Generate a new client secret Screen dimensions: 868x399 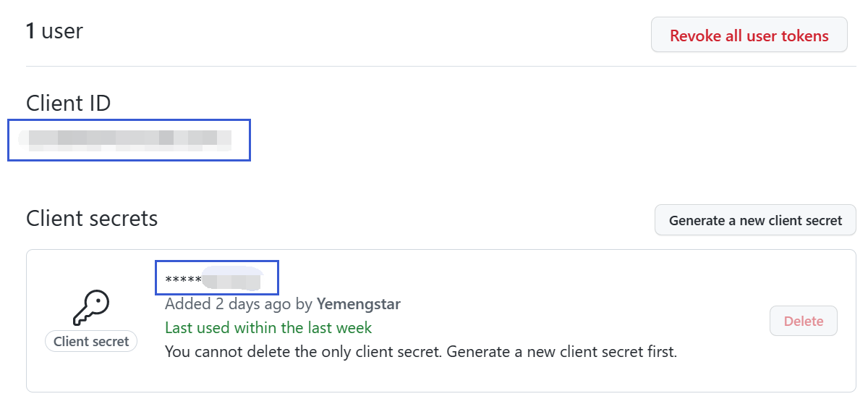(755, 220)
